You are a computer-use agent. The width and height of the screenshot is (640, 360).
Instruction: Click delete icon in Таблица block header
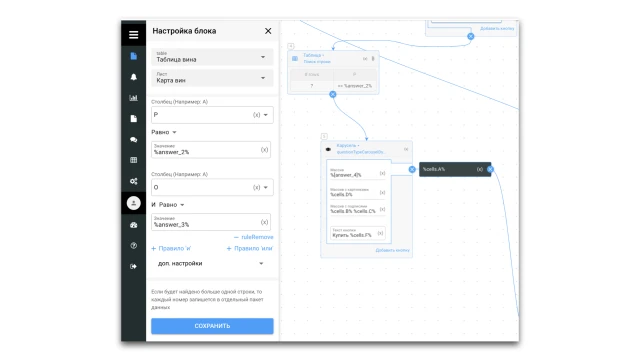pyautogui.click(x=373, y=59)
